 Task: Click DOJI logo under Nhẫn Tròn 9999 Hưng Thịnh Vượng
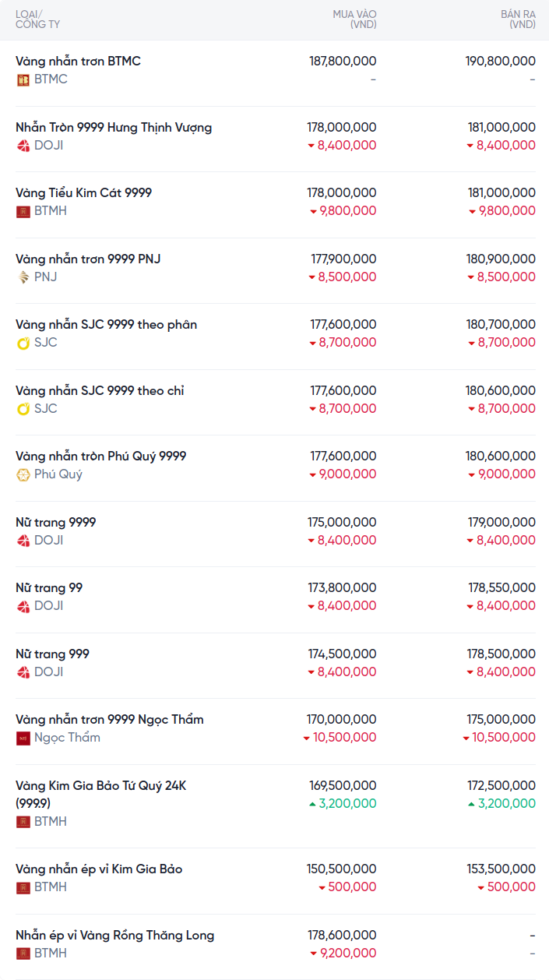tap(23, 146)
